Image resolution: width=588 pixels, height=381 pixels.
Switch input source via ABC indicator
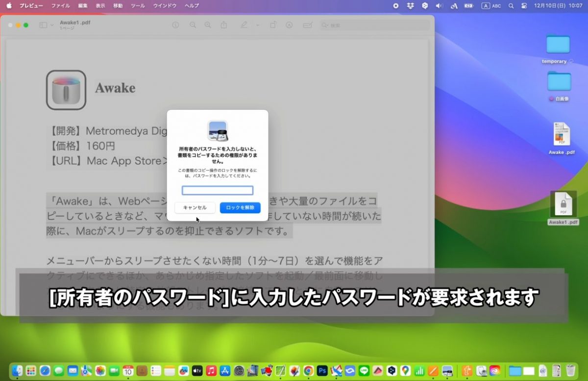tap(491, 5)
